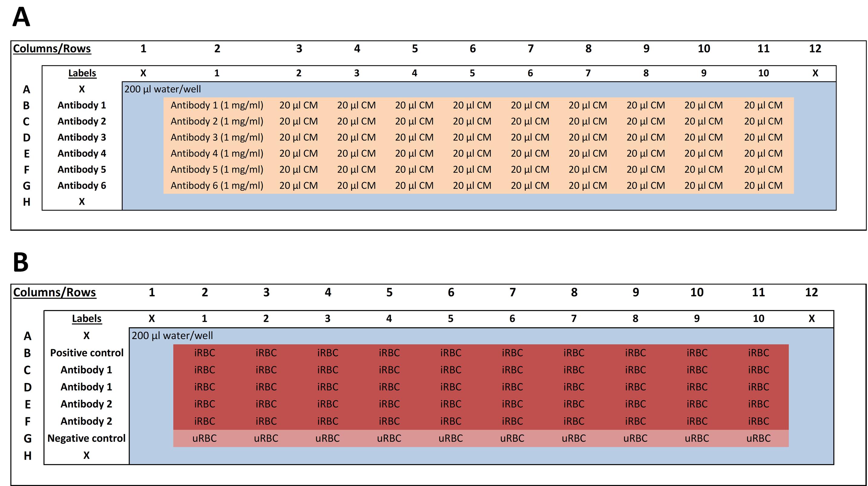Click the large panel letter "B" title
The height and width of the screenshot is (486, 868).
tap(20, 262)
